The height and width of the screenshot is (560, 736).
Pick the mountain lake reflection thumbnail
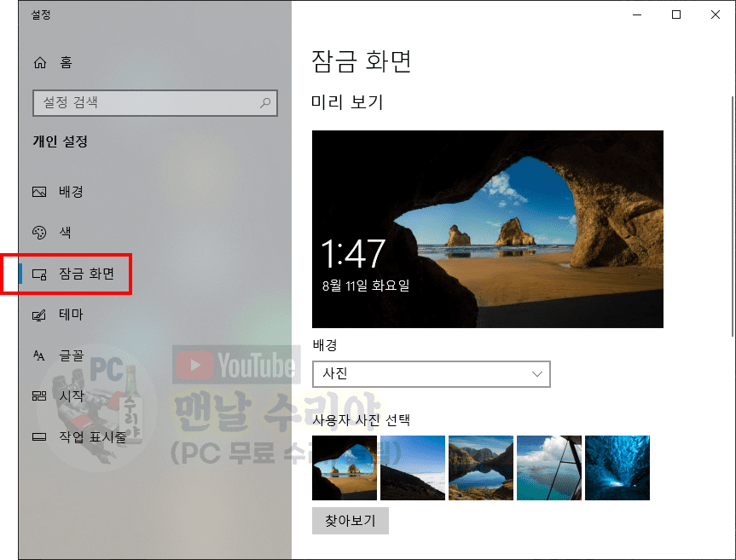[x=481, y=467]
